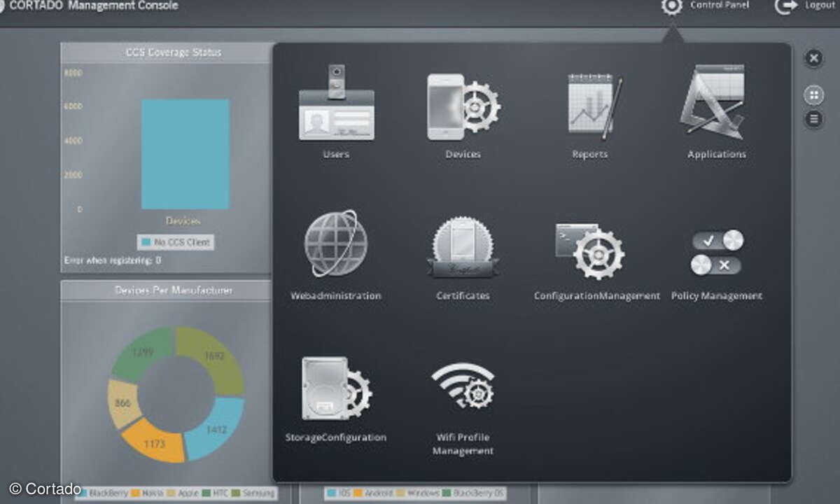Click the Control Panel text link
Viewport: 840px width, 504px height.
(x=720, y=5)
